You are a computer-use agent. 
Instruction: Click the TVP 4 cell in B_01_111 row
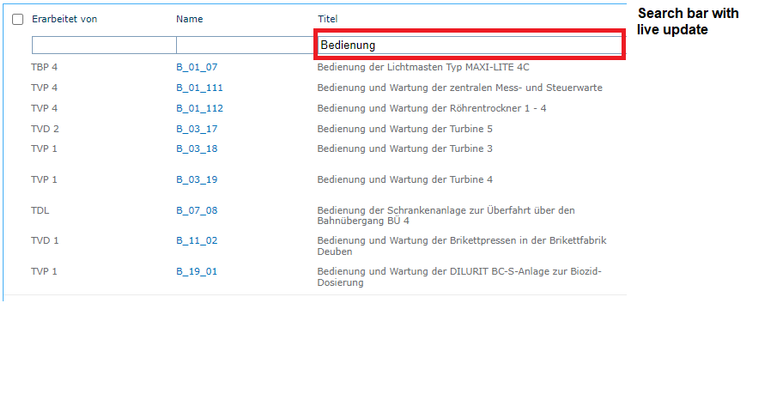[44, 88]
